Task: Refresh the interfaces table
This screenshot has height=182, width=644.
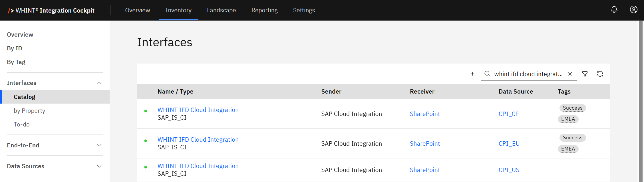Action: coord(600,74)
